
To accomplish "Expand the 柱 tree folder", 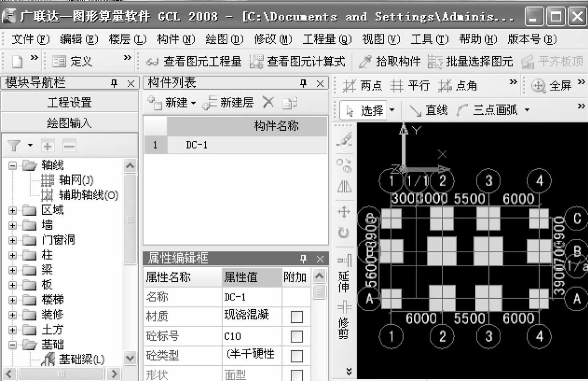I will pyautogui.click(x=13, y=255).
